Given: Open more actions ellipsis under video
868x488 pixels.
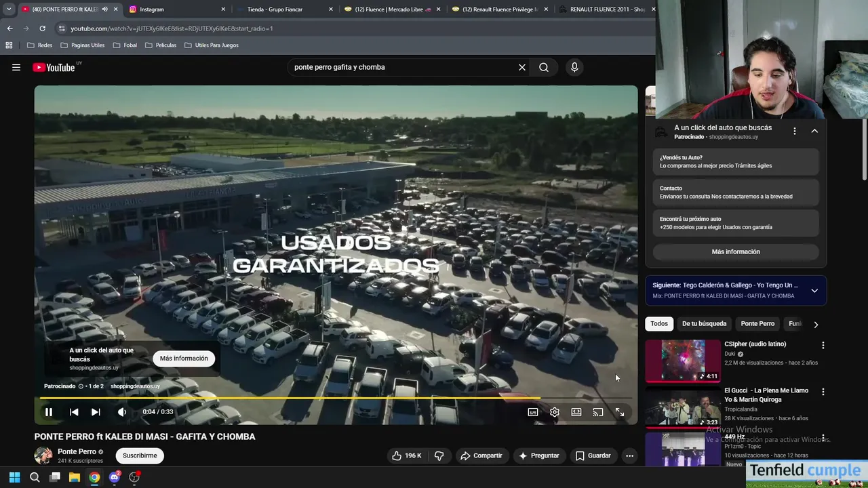Looking at the screenshot, I should pos(629,455).
